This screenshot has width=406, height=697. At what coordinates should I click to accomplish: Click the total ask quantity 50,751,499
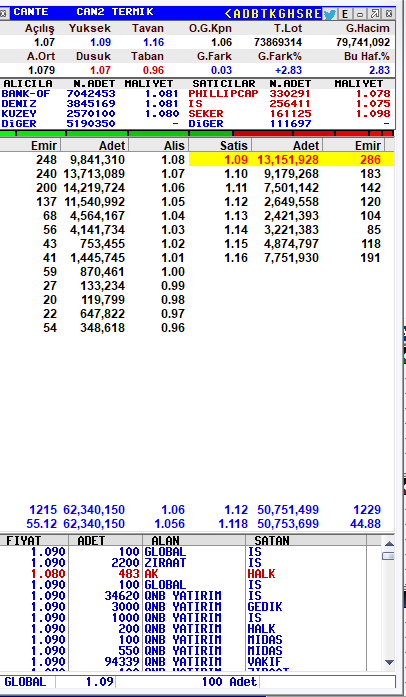[x=288, y=510]
